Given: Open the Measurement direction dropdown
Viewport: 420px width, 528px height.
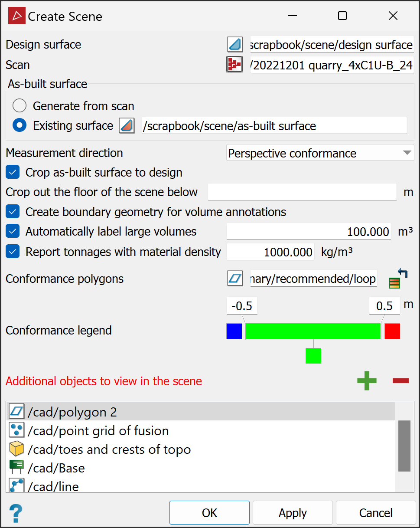Looking at the screenshot, I should tap(320, 153).
